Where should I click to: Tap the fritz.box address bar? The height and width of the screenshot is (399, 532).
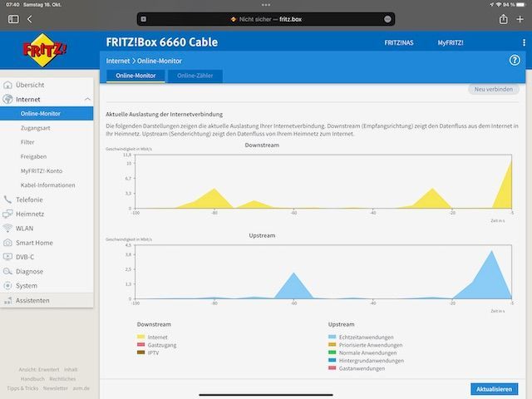pos(266,19)
